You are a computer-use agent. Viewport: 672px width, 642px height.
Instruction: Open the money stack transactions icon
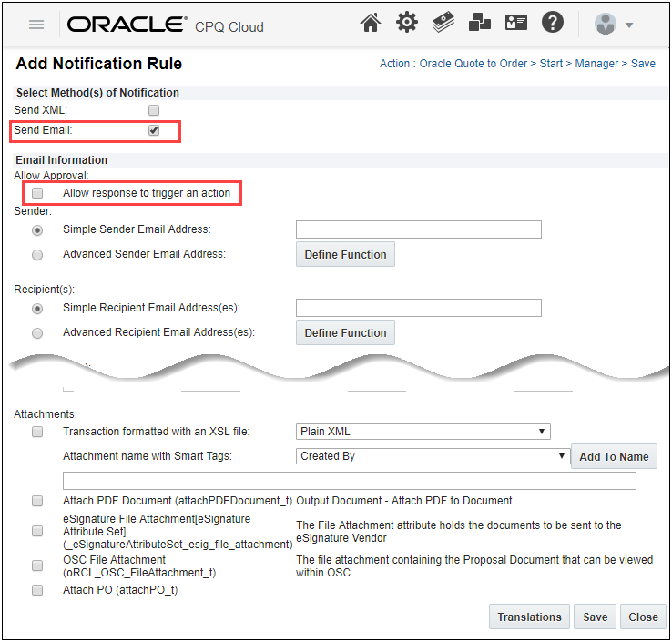(x=443, y=22)
